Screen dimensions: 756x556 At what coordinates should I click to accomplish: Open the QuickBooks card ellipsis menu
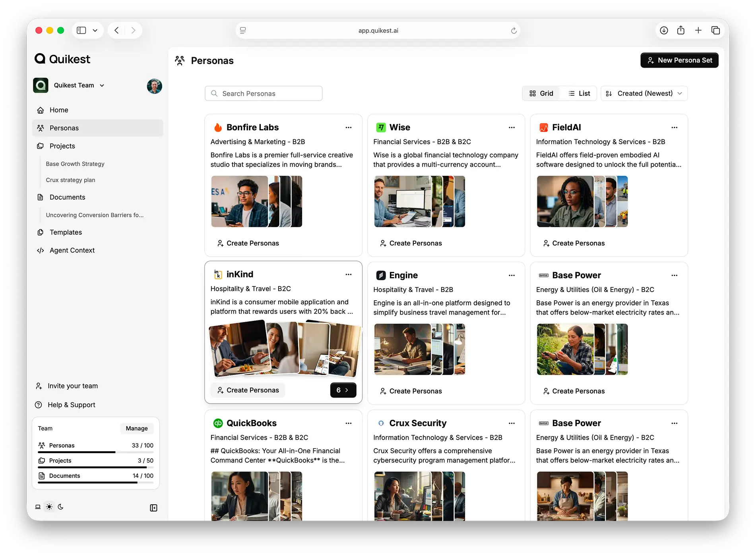point(349,423)
